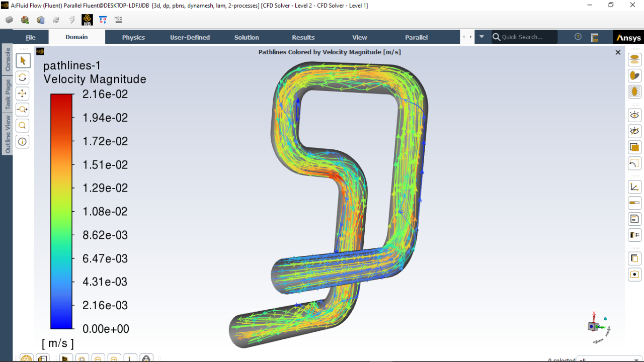Click the Save Project toolbar icon
Viewport: 644px width, 362px height.
point(9,20)
